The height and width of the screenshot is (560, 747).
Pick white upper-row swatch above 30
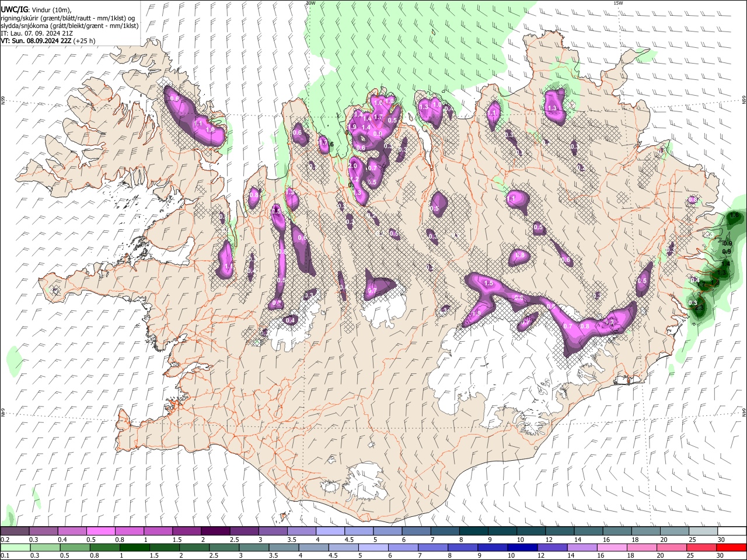(732, 531)
